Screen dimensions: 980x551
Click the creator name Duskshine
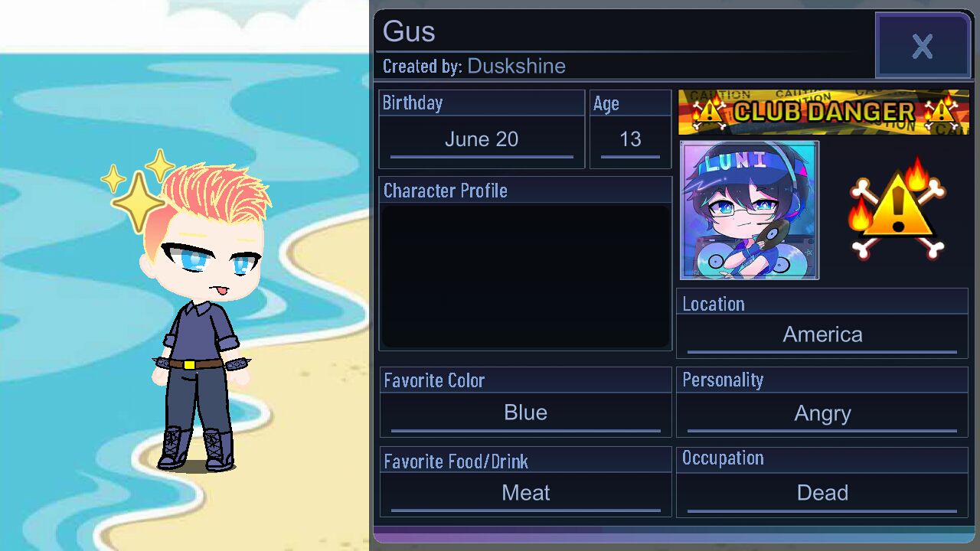tap(516, 66)
